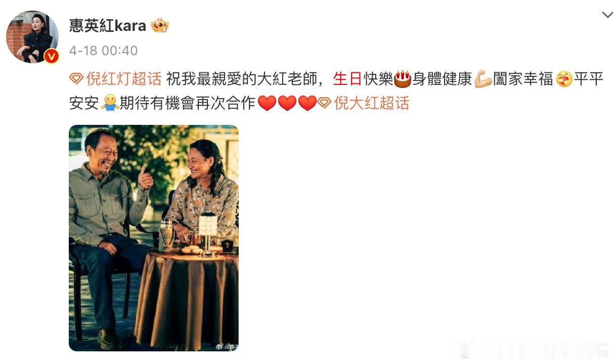Click the Weibo watermark on the photo
This screenshot has width=613, height=364.
point(227,347)
